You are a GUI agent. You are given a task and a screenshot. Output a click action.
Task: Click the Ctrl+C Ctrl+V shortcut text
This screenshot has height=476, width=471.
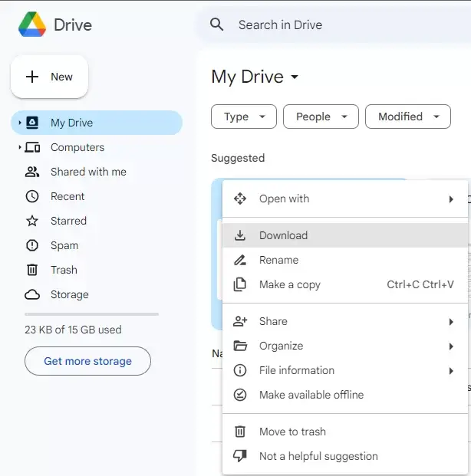click(x=420, y=284)
